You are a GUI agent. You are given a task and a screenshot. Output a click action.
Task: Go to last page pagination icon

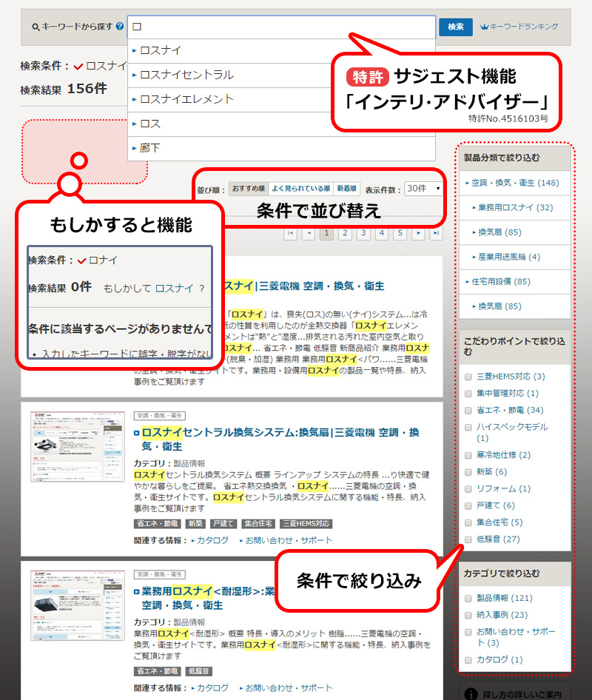[436, 233]
